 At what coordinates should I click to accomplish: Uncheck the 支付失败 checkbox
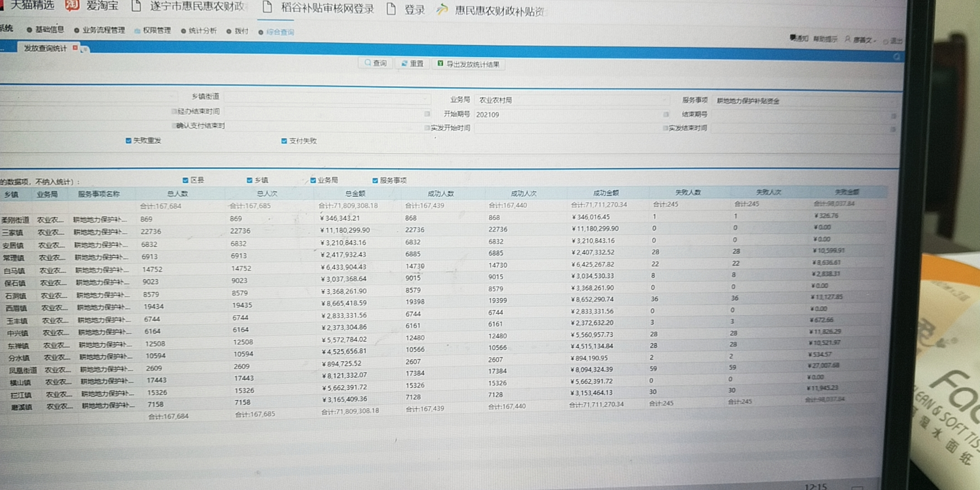[284, 141]
